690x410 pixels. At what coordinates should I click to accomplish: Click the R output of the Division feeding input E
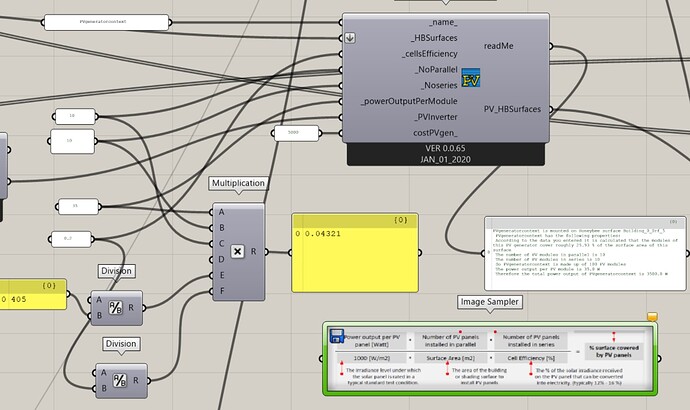(131, 308)
